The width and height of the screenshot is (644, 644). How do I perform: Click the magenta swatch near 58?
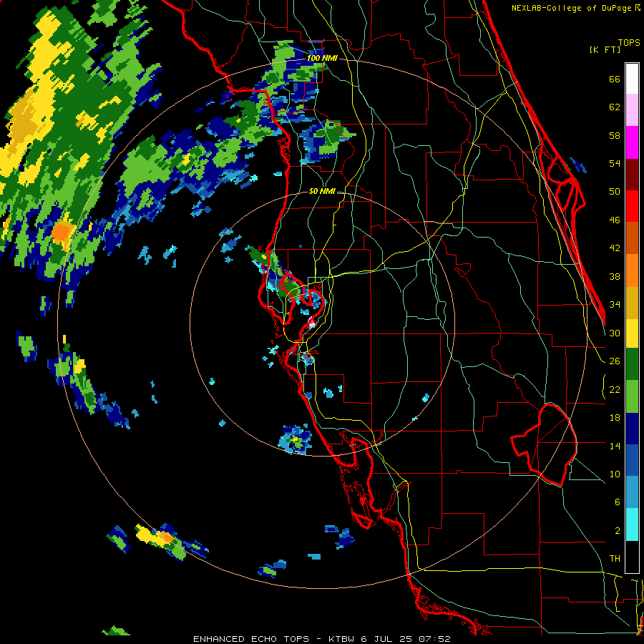(x=632, y=142)
